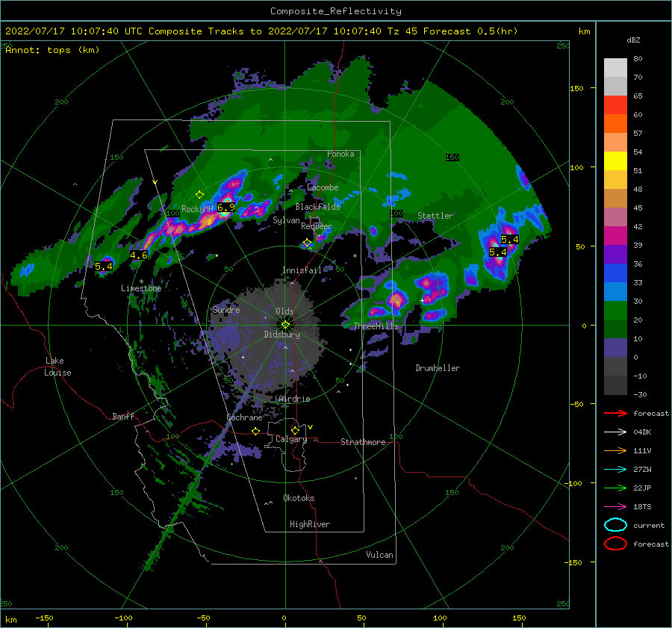
Task: Click the dBZ legend heading
Action: click(x=633, y=40)
